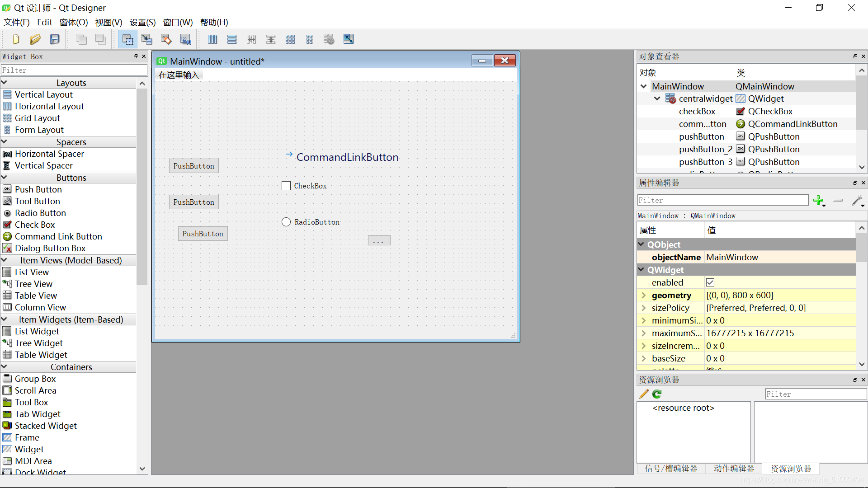Image resolution: width=868 pixels, height=488 pixels.
Task: Select the RadioButton on the form
Action: (x=286, y=221)
